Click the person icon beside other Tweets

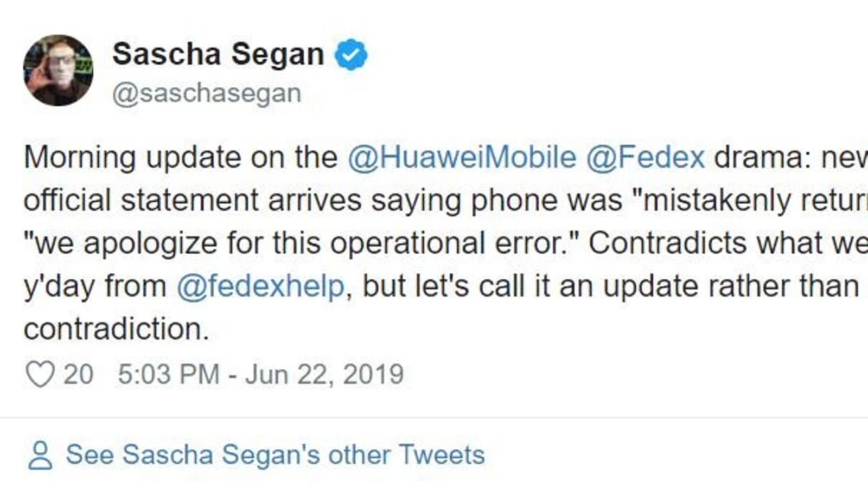[40, 455]
